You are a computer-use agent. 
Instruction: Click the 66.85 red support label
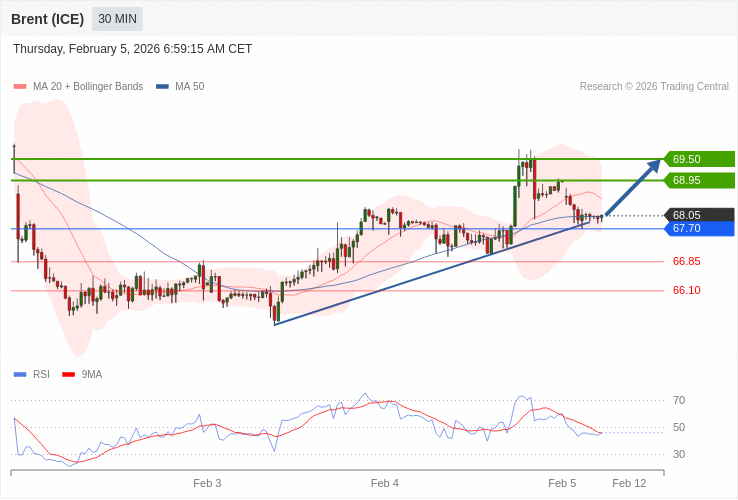tap(686, 262)
